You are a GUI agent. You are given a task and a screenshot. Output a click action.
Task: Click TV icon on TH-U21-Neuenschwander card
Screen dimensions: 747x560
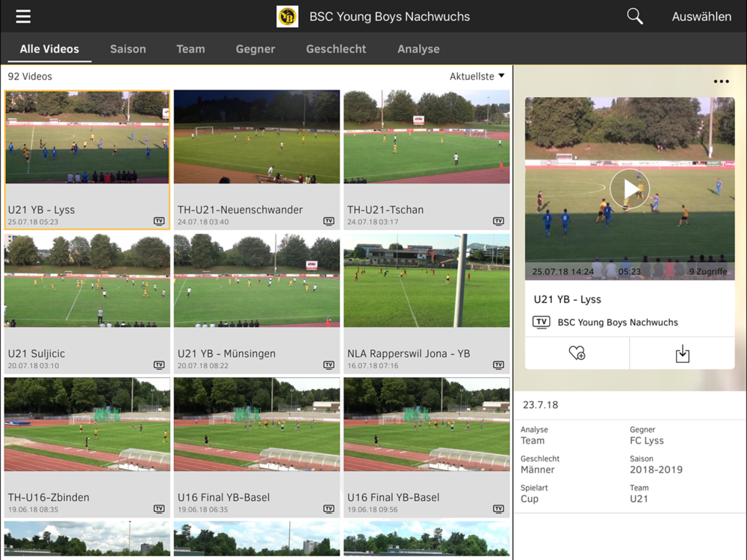pos(329,221)
